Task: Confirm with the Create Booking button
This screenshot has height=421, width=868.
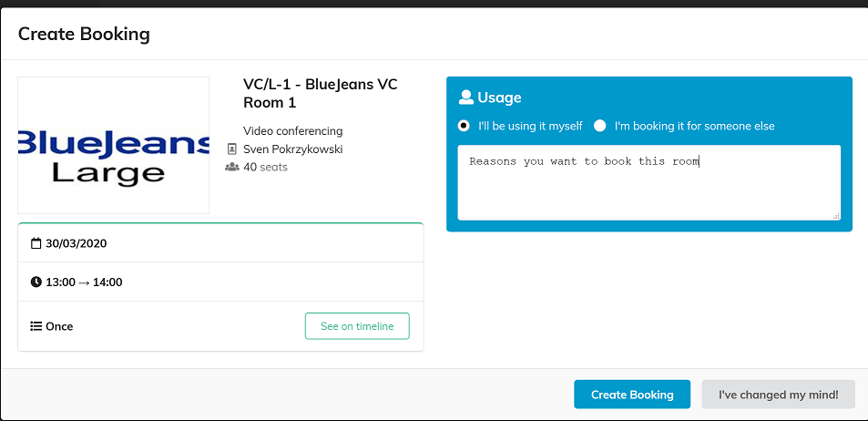Action: (632, 395)
